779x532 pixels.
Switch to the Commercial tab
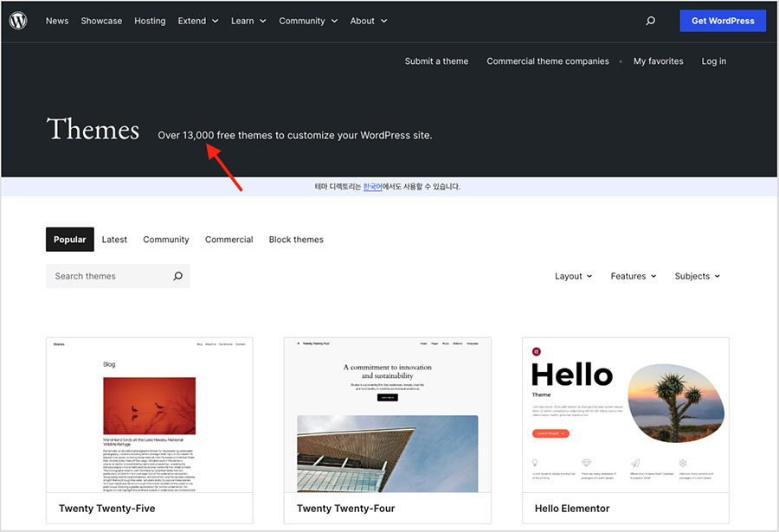point(229,240)
